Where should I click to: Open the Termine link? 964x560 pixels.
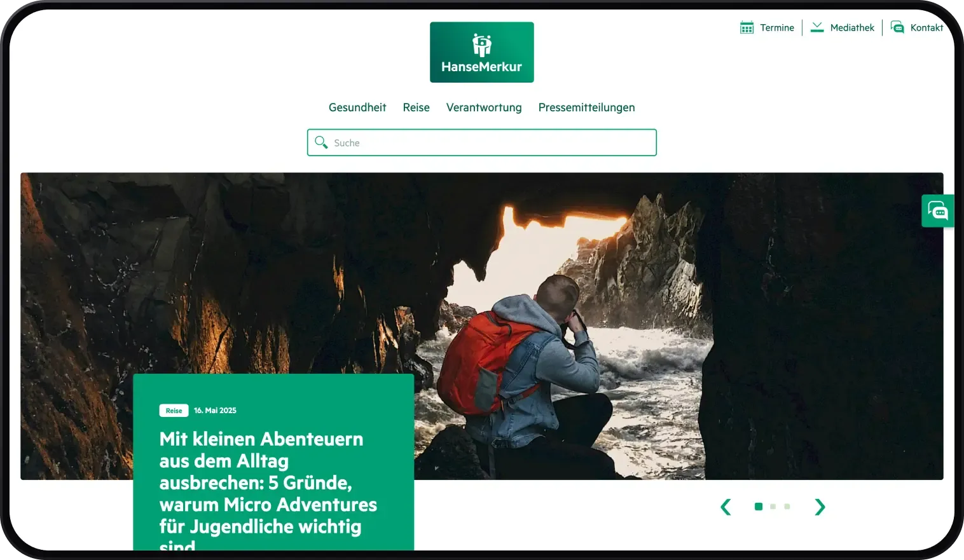point(777,28)
